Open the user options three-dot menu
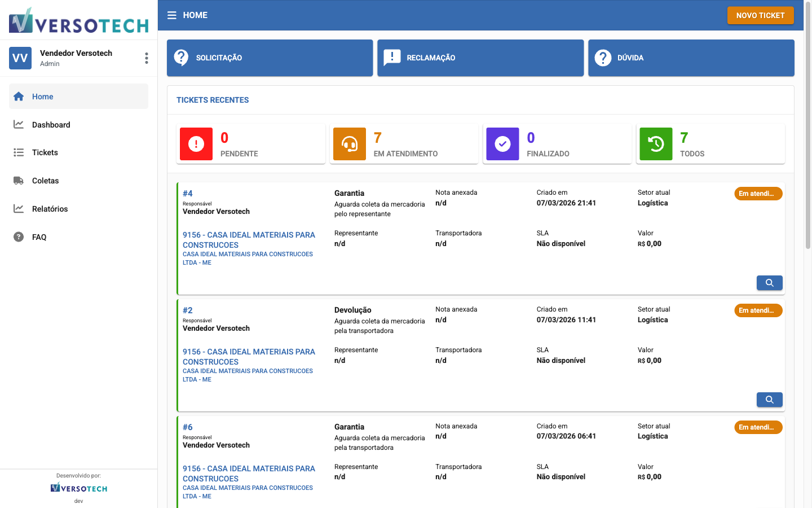 (146, 58)
